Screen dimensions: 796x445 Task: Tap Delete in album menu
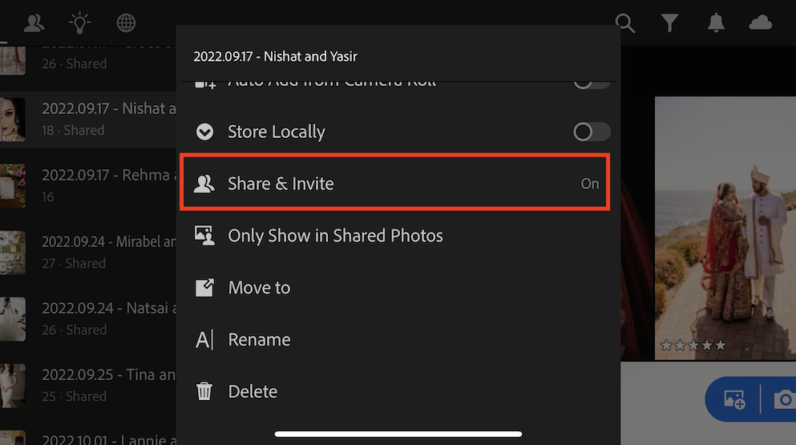coord(252,392)
